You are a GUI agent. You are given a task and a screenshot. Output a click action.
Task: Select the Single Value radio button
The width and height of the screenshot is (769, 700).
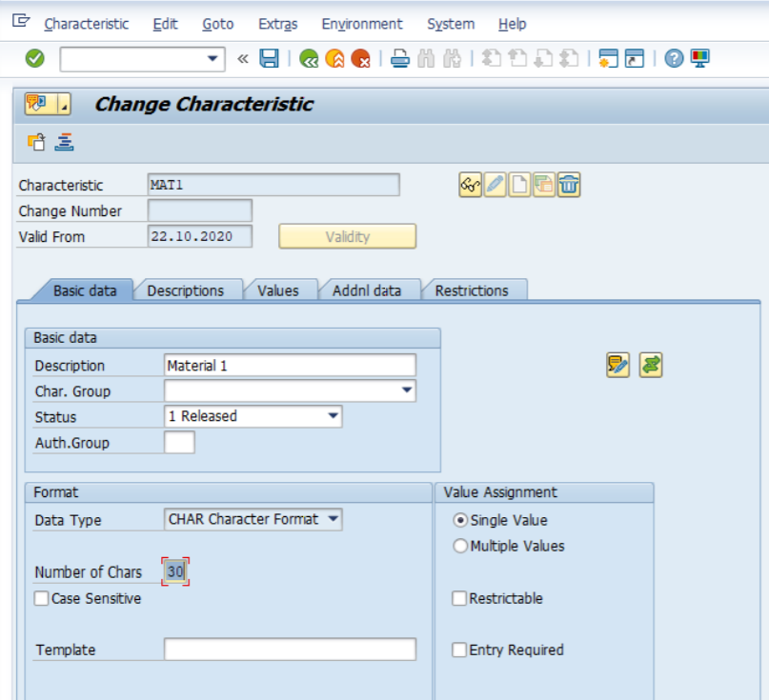pyautogui.click(x=460, y=520)
